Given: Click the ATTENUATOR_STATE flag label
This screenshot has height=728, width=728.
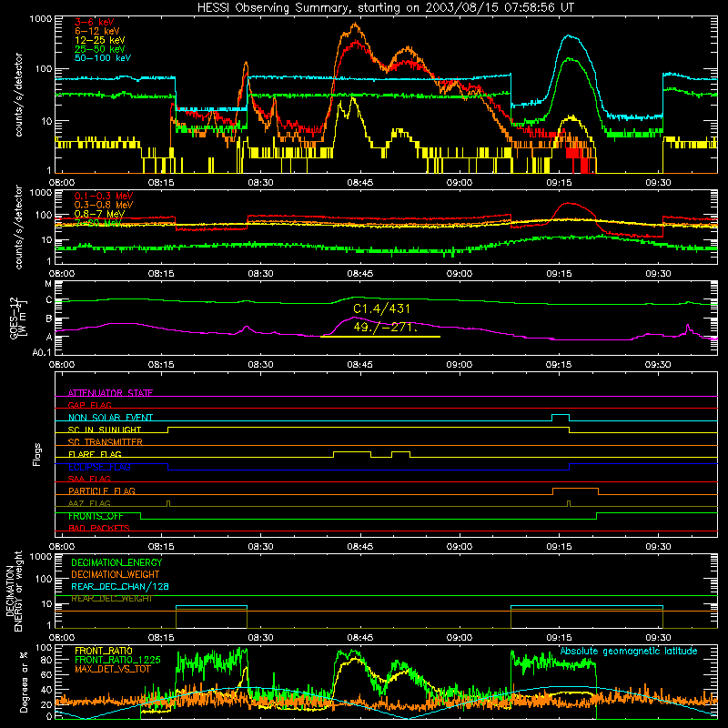Looking at the screenshot, I should [110, 393].
